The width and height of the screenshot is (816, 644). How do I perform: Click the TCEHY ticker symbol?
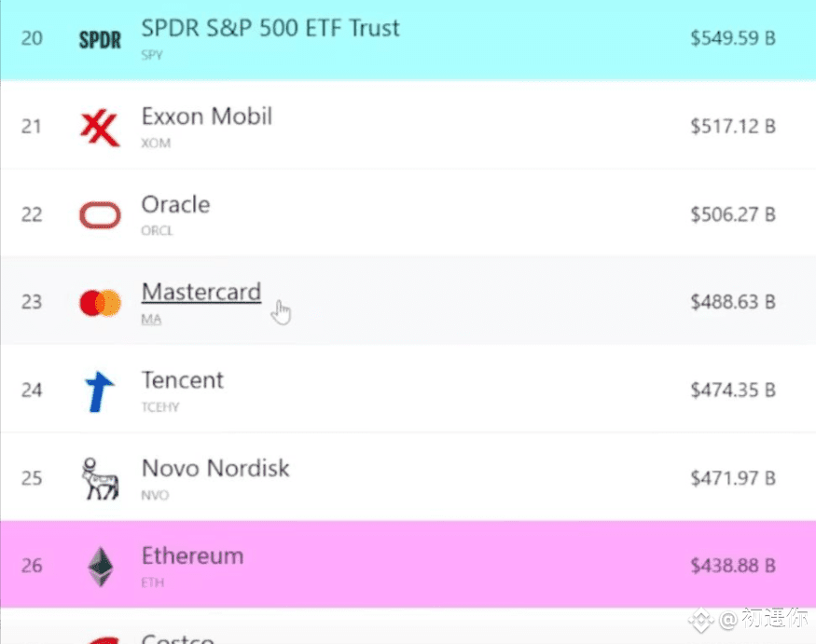pyautogui.click(x=160, y=407)
